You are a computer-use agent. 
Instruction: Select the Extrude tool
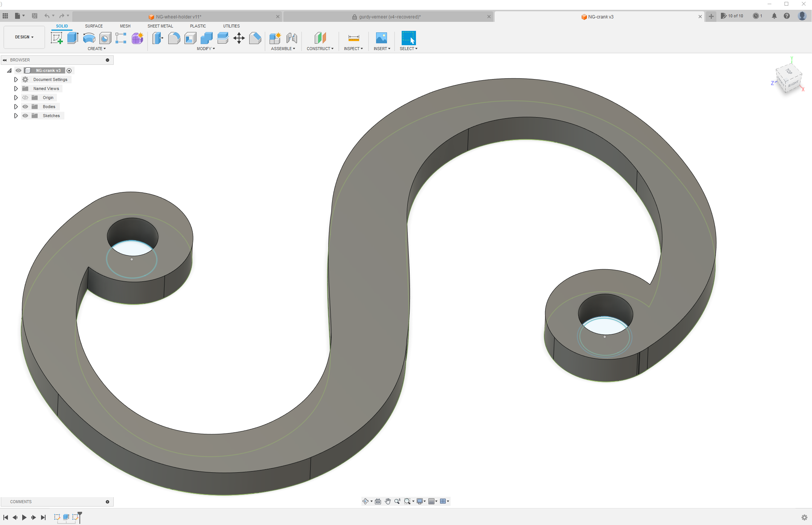73,38
